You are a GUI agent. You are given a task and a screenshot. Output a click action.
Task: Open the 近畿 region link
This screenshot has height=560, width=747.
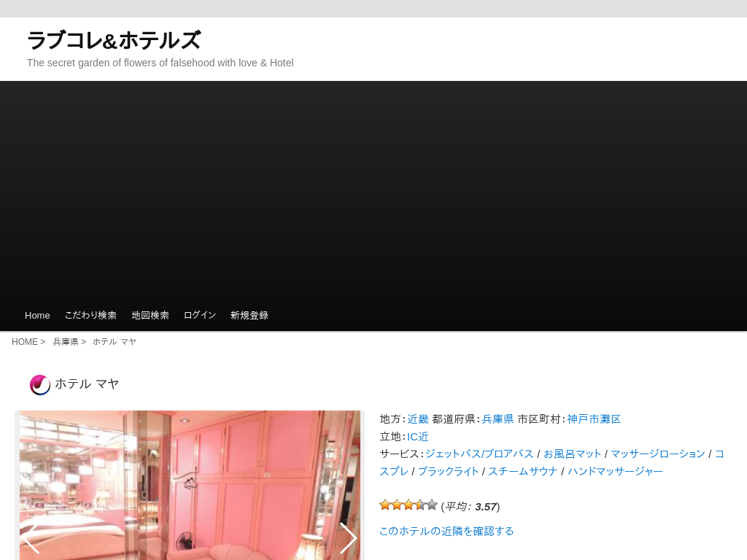[x=418, y=419]
